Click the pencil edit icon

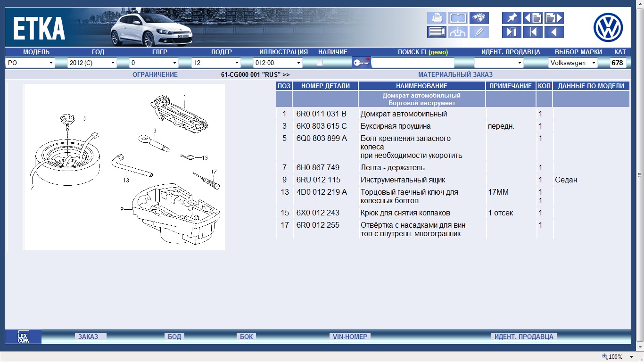479,32
